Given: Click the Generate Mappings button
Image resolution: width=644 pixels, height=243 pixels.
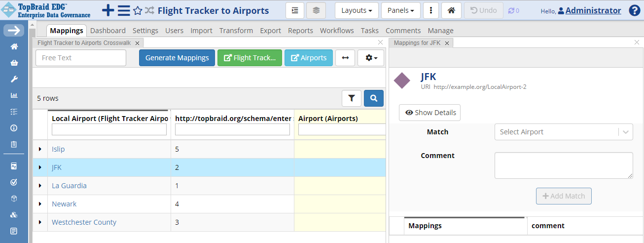Looking at the screenshot, I should (177, 58).
